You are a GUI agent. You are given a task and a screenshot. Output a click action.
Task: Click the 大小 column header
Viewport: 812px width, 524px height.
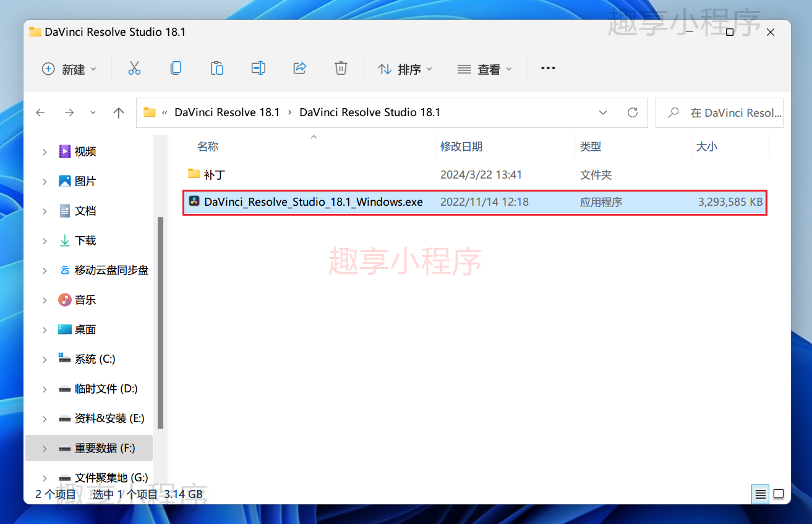pyautogui.click(x=707, y=146)
